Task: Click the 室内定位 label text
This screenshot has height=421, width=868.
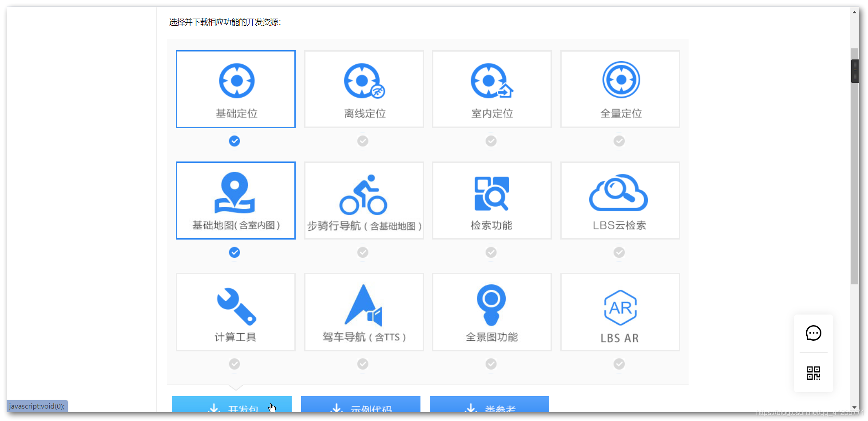Action: (x=492, y=114)
